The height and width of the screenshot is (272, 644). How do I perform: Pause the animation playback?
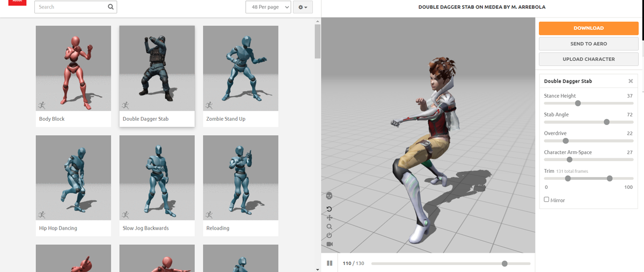(x=330, y=263)
